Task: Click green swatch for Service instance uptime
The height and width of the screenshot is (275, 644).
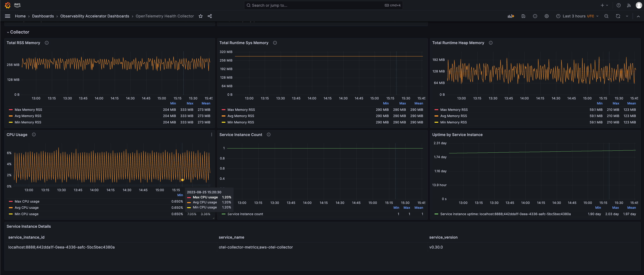Action: coord(436,214)
